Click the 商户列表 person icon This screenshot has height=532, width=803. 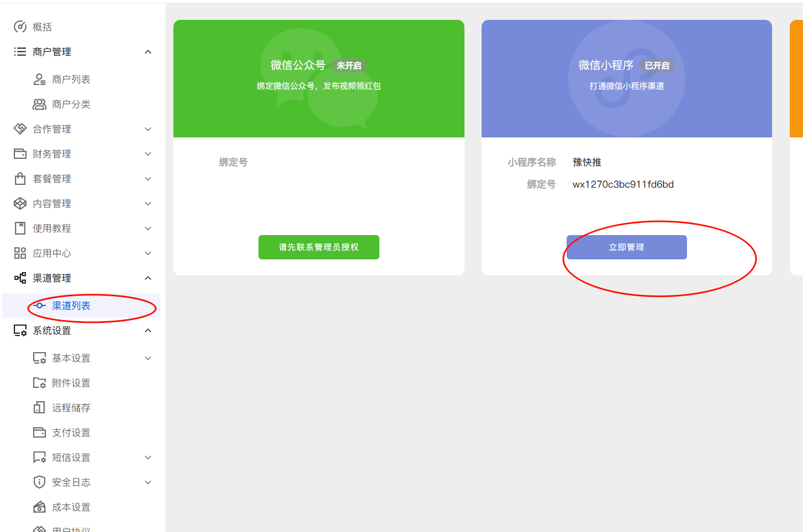(39, 79)
